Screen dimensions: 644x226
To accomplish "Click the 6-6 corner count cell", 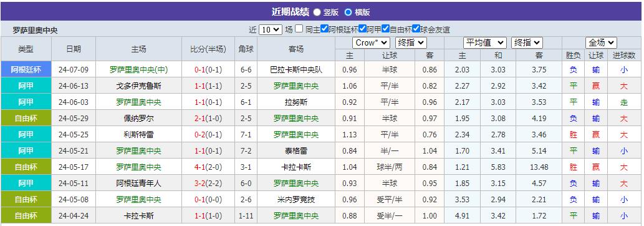I will pyautogui.click(x=246, y=69).
